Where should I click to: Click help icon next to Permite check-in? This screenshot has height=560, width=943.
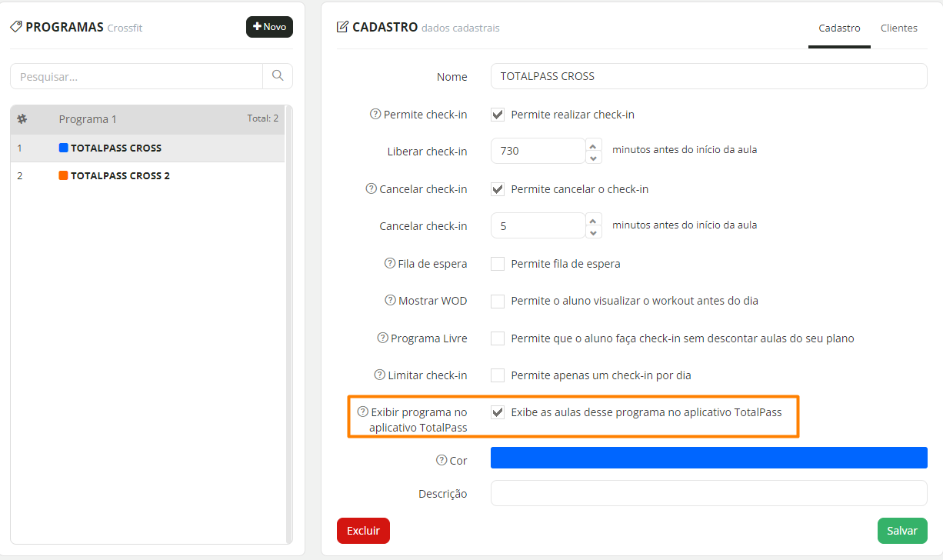click(x=375, y=114)
